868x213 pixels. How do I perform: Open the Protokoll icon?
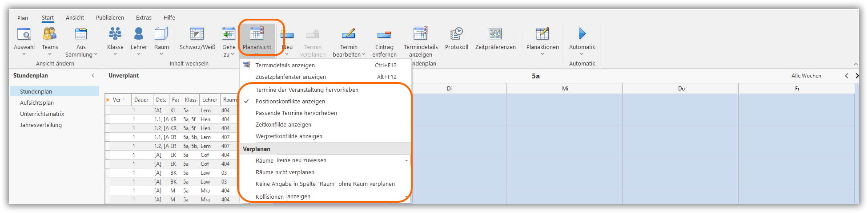click(456, 34)
